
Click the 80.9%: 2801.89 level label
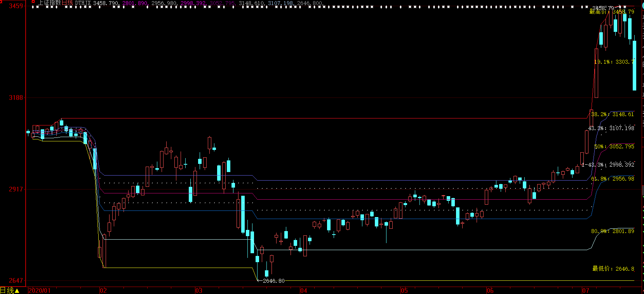tap(613, 231)
